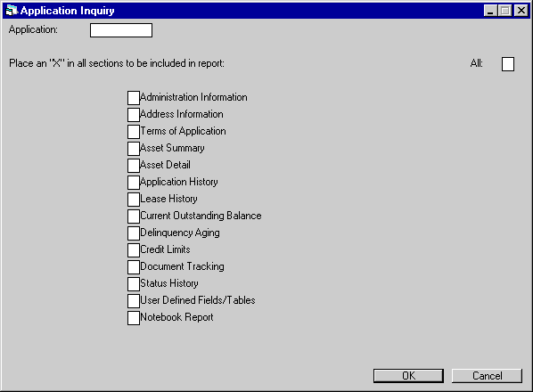Click the Cancel button

tap(487, 376)
